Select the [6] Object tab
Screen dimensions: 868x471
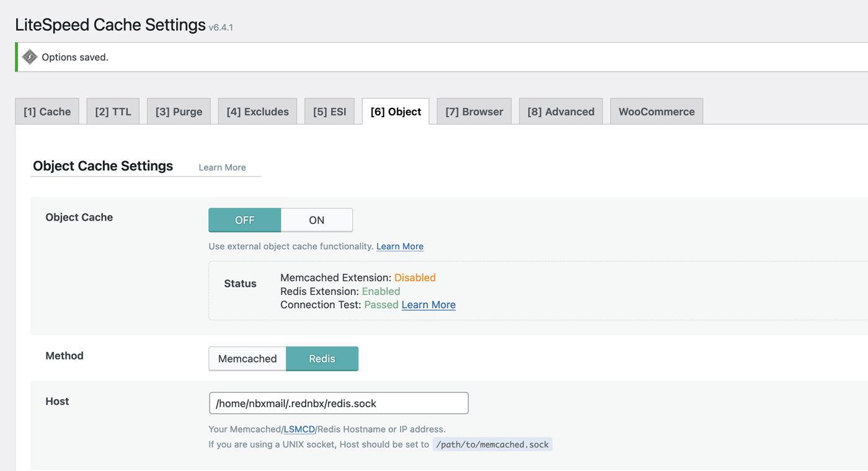coord(396,112)
